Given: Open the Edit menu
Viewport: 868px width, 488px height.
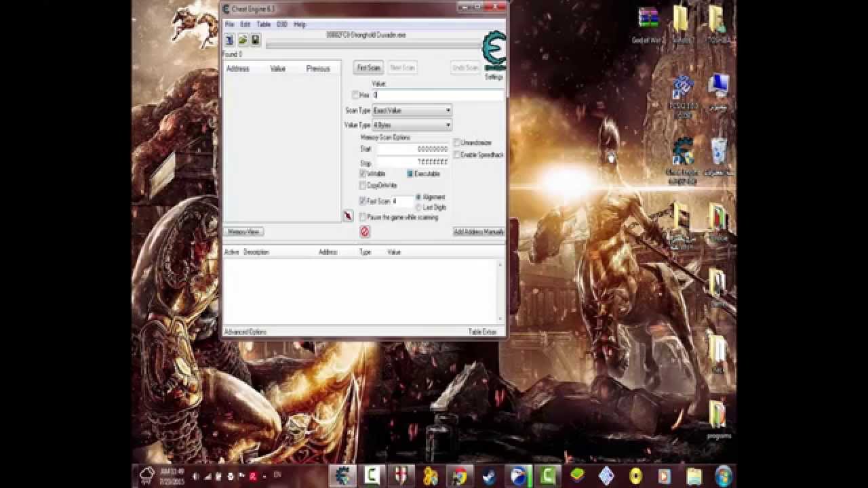Looking at the screenshot, I should 245,24.
